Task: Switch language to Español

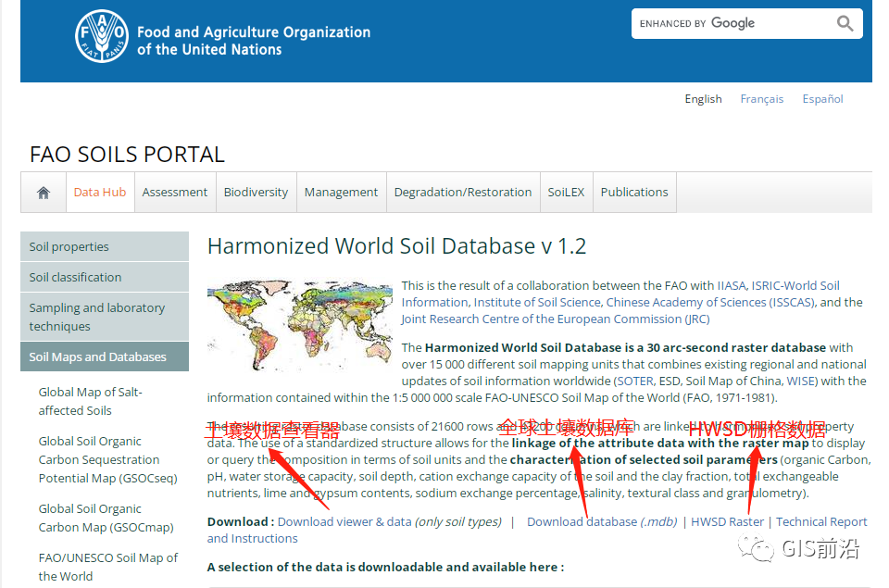Action: pos(822,99)
